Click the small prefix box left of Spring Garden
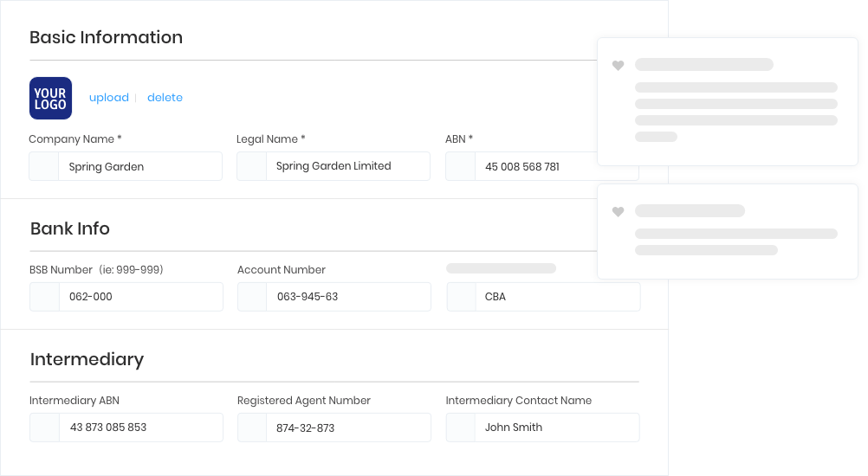This screenshot has width=868, height=476. coord(43,166)
